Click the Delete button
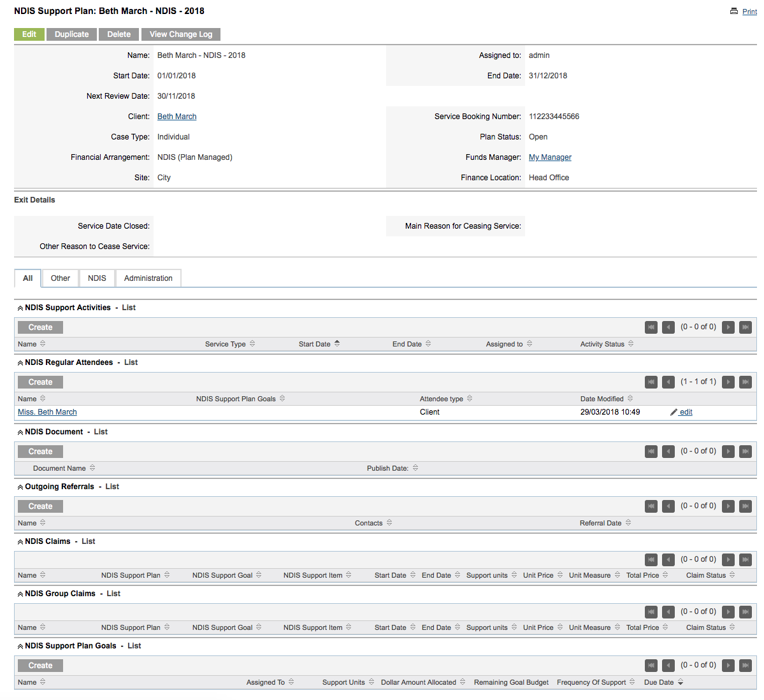Screen dimensions: 764x700 pos(119,34)
